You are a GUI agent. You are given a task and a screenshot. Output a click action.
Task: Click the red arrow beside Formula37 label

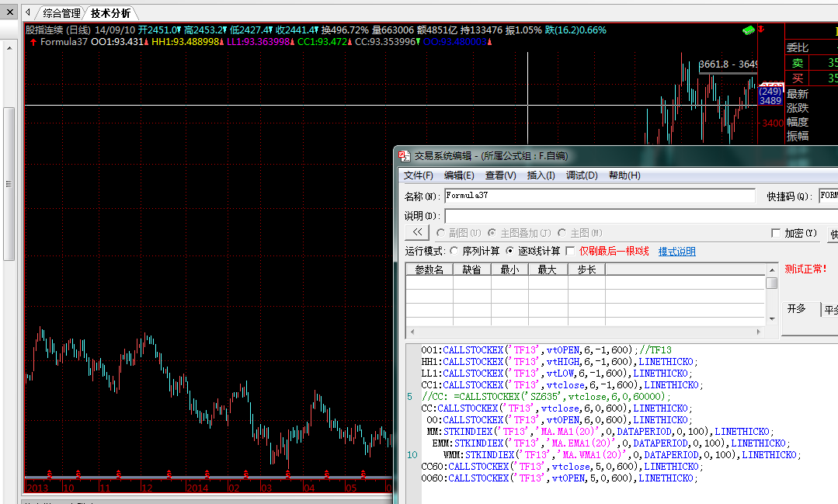click(x=33, y=42)
